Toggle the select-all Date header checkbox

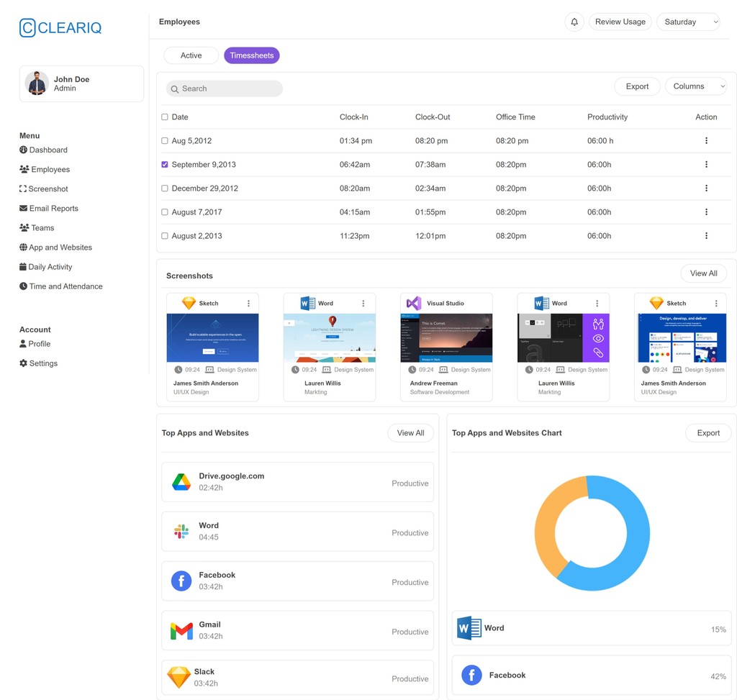[x=165, y=117]
